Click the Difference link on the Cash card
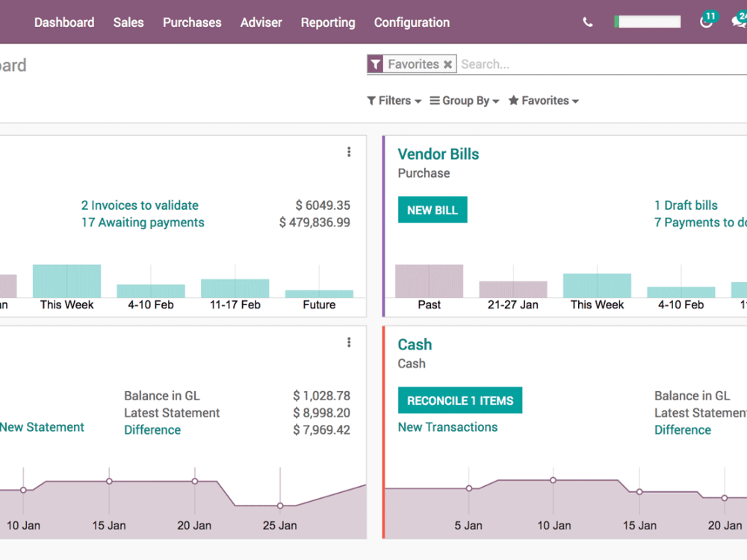 tap(683, 430)
